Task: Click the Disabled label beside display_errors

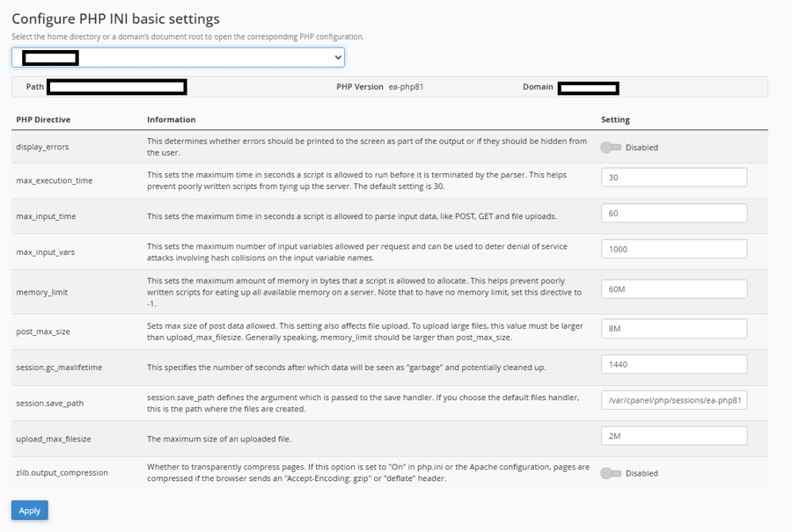Action: (642, 148)
